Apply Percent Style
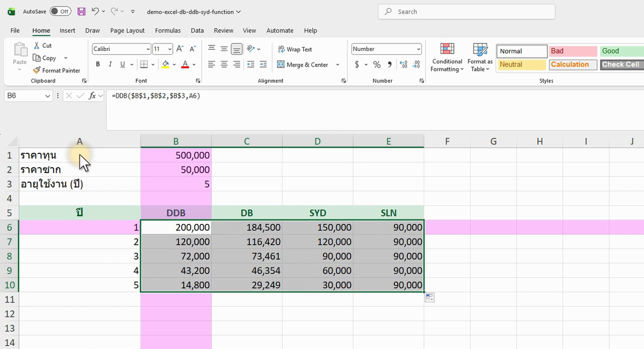644x349 pixels. click(x=377, y=64)
